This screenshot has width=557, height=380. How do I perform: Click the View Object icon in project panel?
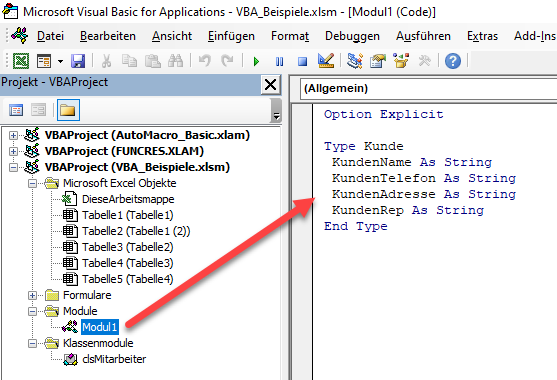point(38,110)
